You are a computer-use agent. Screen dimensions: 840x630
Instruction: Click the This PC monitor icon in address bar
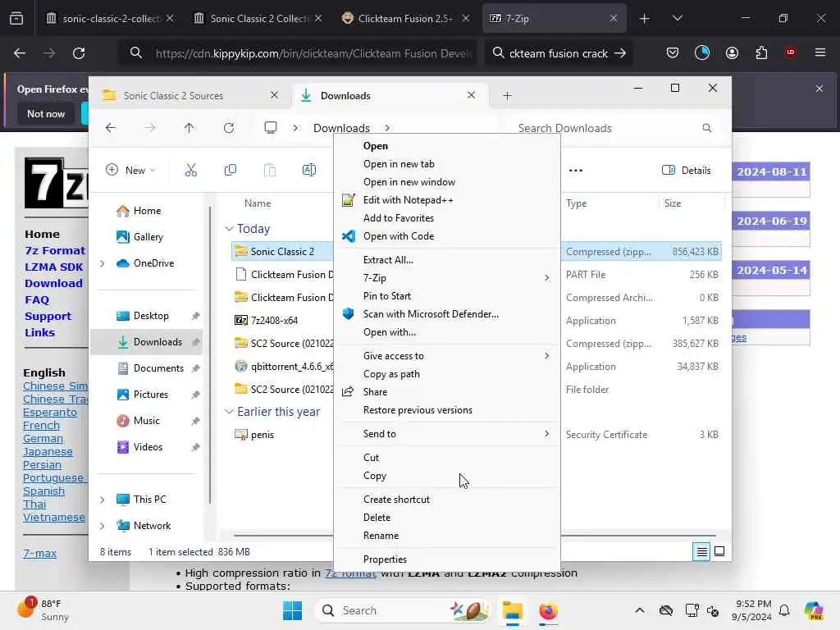[x=271, y=128]
